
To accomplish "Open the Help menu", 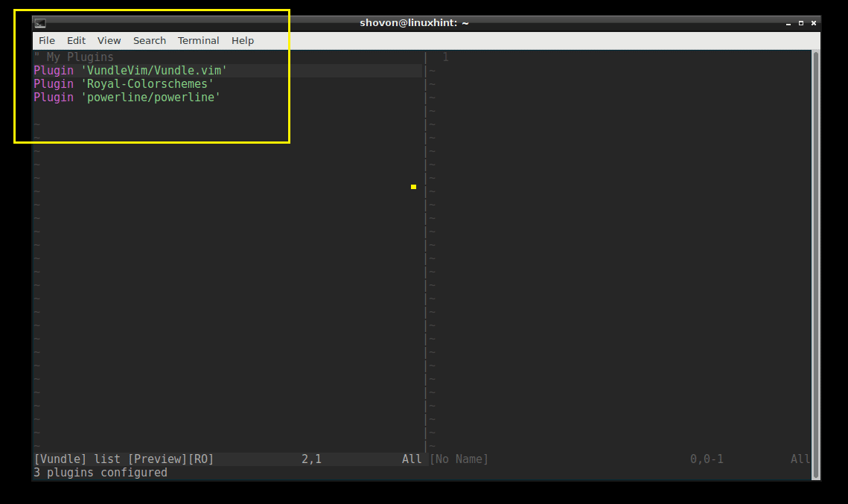I will 242,40.
